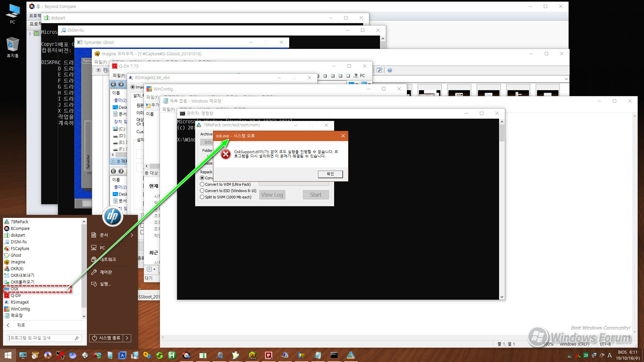Launch Q-Dir from the program list
This screenshot has height=362, width=644.
point(15,295)
